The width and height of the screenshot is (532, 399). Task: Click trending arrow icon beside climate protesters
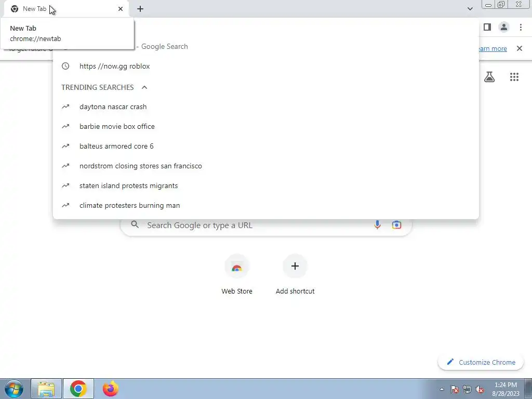pos(65,205)
